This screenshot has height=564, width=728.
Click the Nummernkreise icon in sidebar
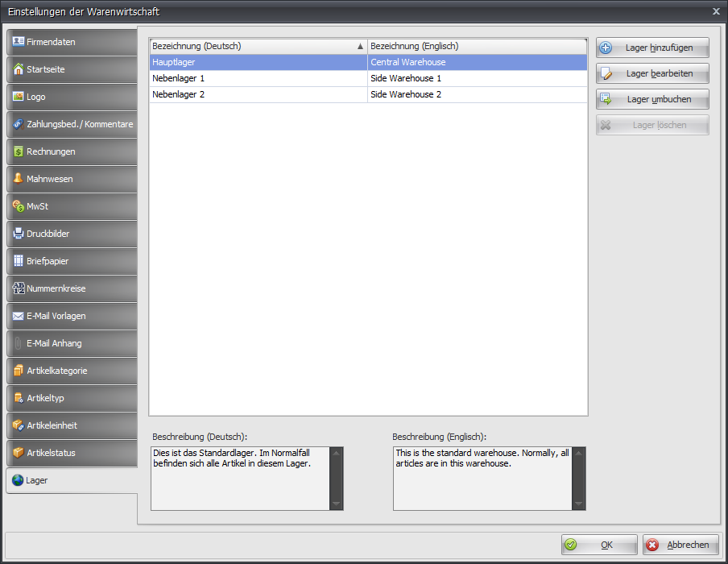click(x=19, y=288)
